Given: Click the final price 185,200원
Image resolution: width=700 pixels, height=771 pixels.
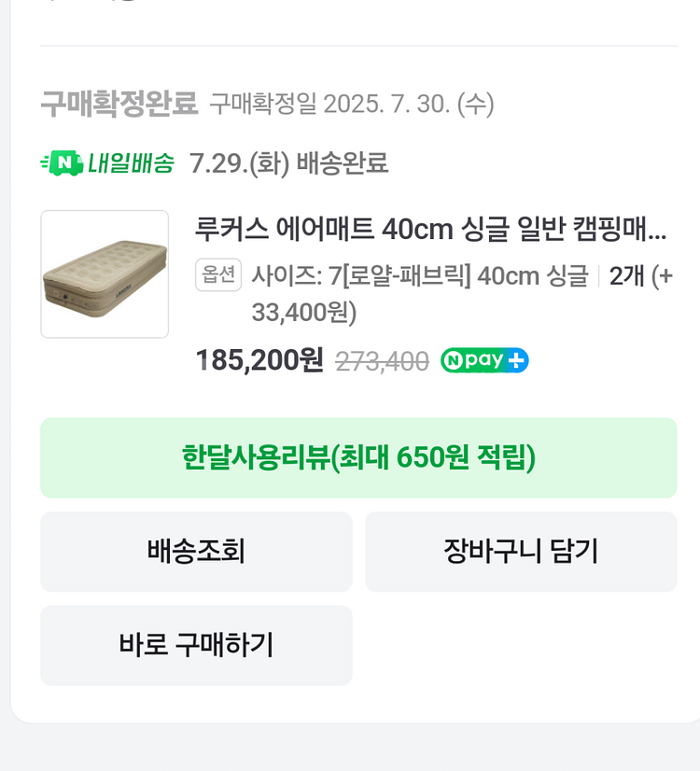Looking at the screenshot, I should 259,360.
